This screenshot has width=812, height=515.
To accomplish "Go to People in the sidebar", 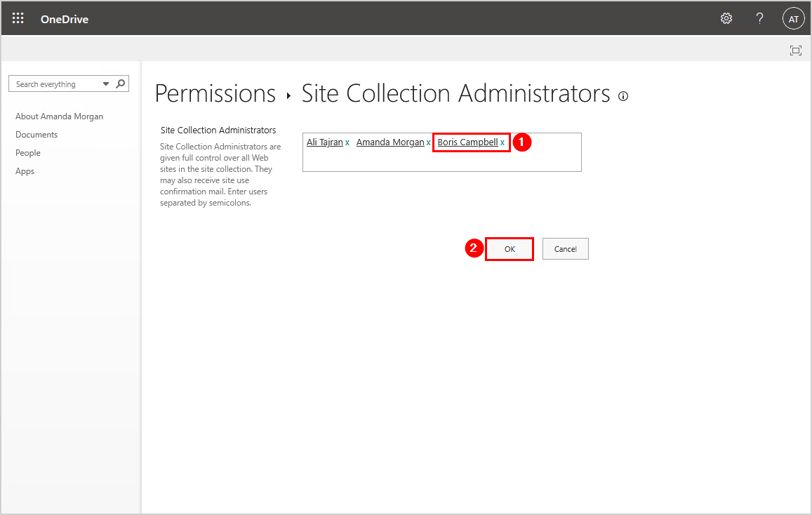I will (x=28, y=153).
